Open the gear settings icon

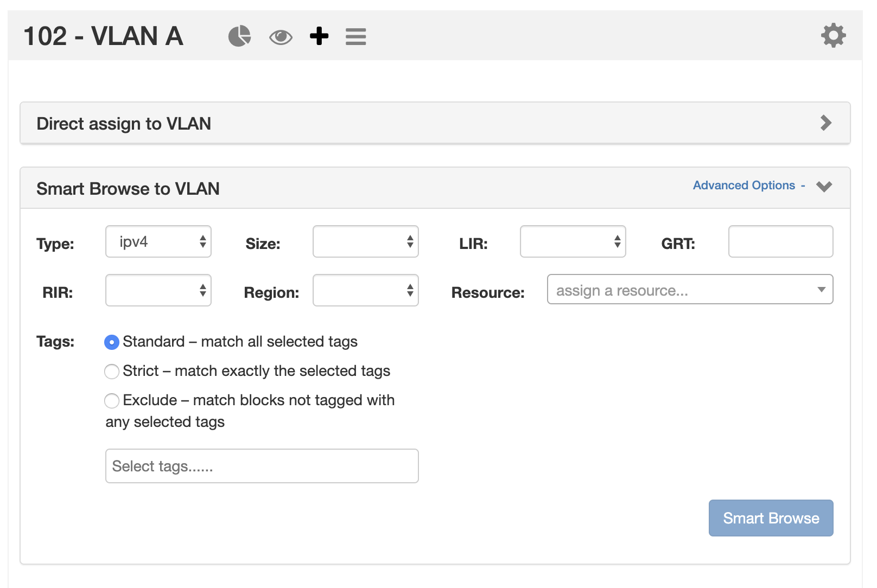click(x=833, y=36)
